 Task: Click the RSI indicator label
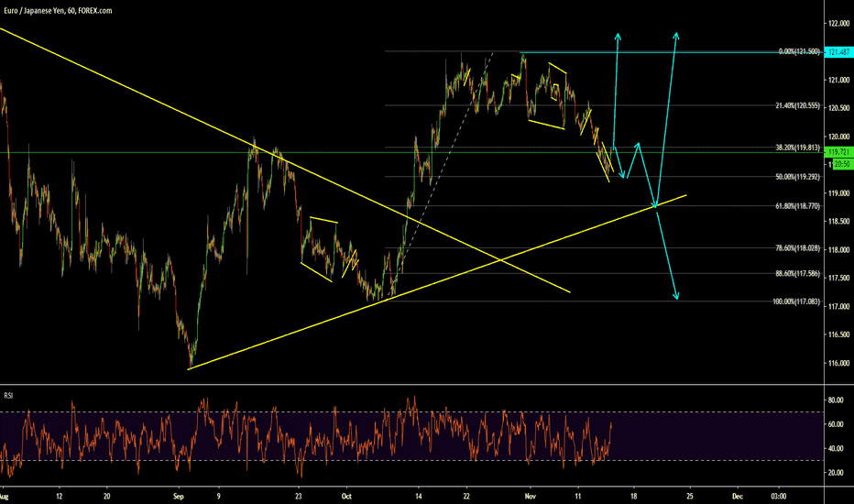tap(8, 395)
